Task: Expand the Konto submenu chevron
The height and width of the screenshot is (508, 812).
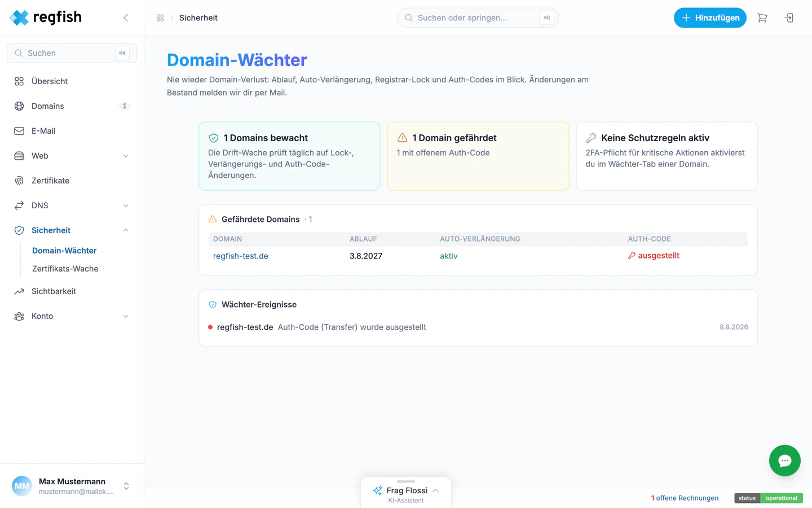Action: [x=126, y=316]
